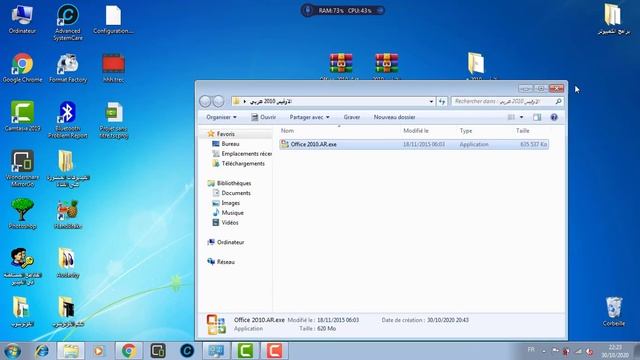
Task: Open Musique library in sidebar
Action: tap(228, 213)
